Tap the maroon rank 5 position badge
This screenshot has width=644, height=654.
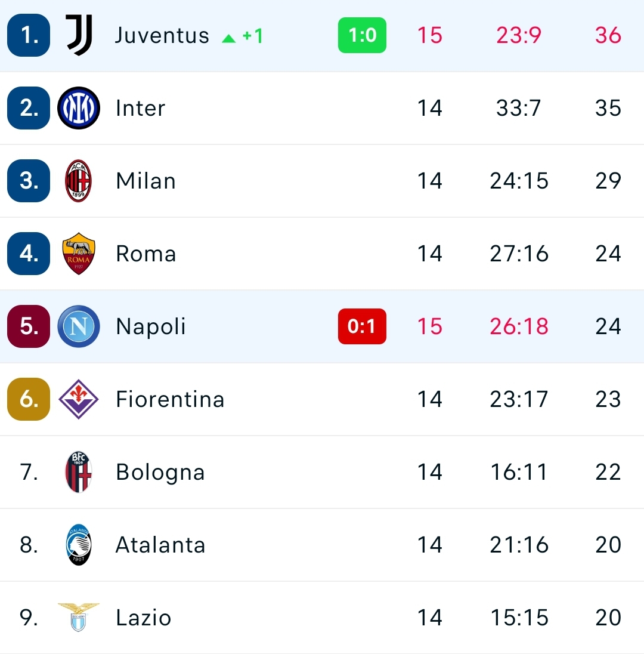click(x=29, y=326)
